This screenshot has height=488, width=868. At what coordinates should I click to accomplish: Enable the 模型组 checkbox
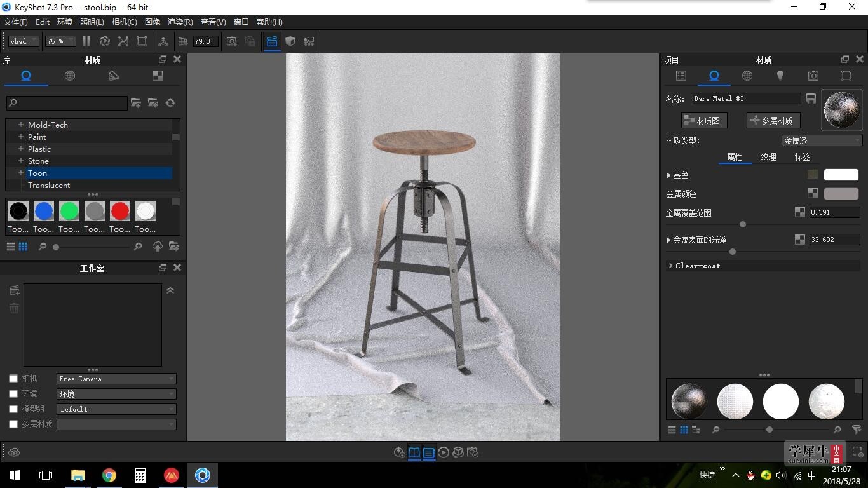(13, 409)
